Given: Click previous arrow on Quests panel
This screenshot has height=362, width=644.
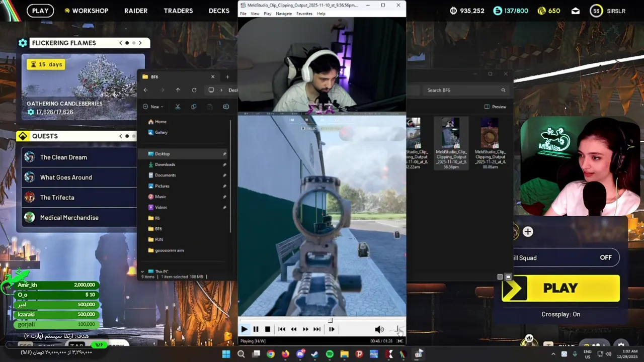Looking at the screenshot, I should 121,136.
